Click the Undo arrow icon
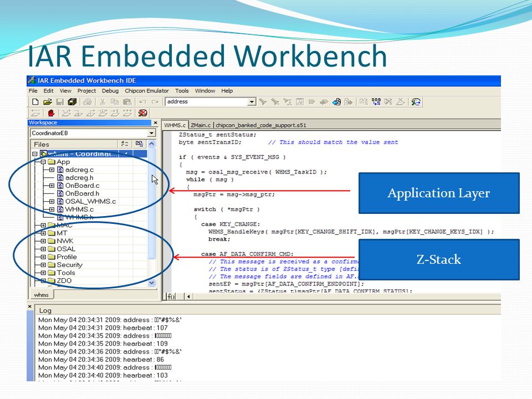 tap(142, 102)
